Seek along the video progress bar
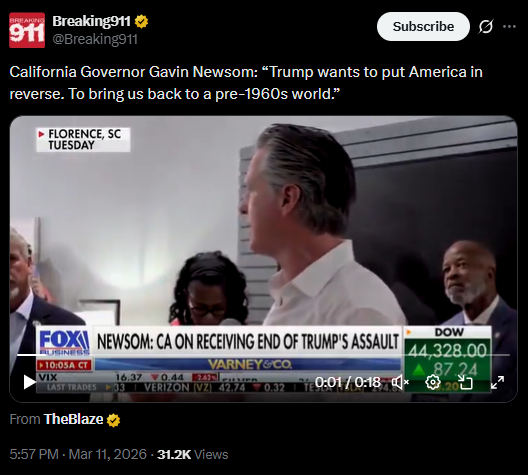Screen dimensions: 528x475 pos(263,355)
